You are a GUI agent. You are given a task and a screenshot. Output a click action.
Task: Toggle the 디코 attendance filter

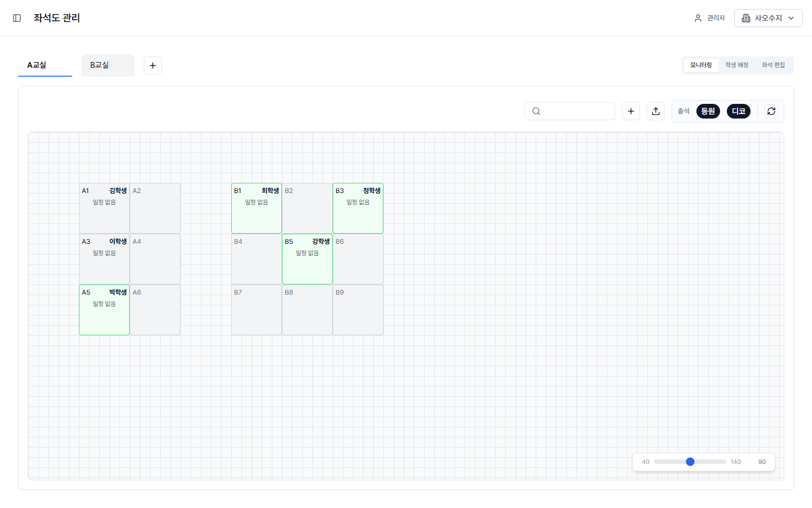(x=739, y=111)
